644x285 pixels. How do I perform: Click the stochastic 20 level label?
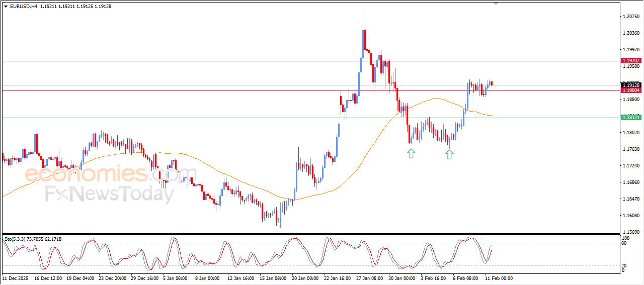click(x=625, y=265)
